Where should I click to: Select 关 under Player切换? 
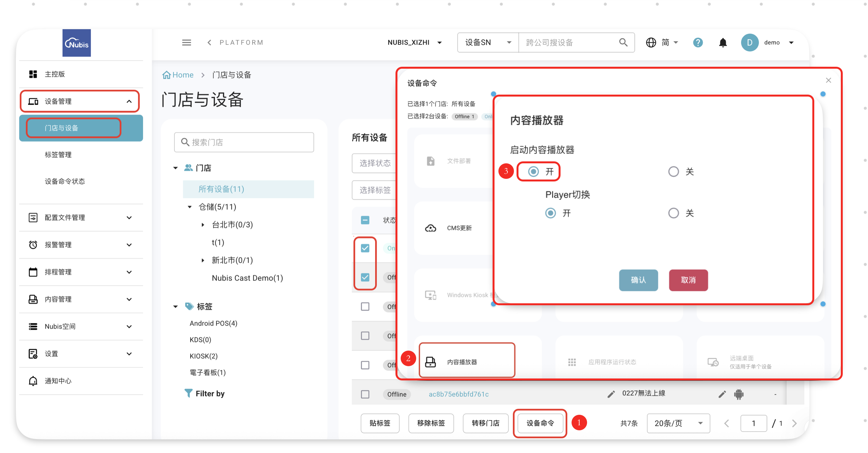coord(673,213)
